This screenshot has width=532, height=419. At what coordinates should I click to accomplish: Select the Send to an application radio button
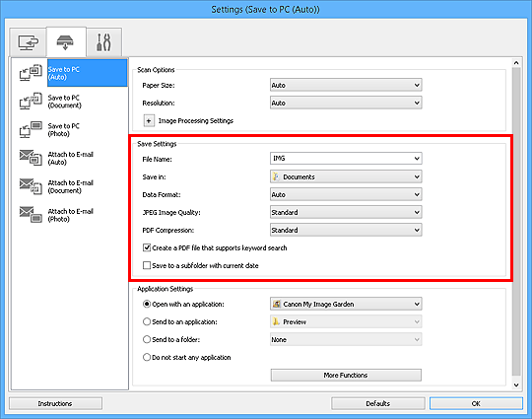[x=147, y=321]
